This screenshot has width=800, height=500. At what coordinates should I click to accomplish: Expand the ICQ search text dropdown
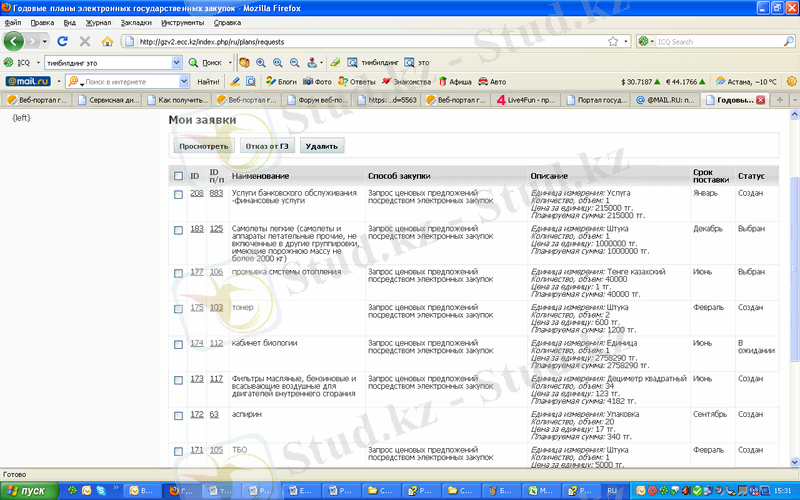pyautogui.click(x=178, y=62)
